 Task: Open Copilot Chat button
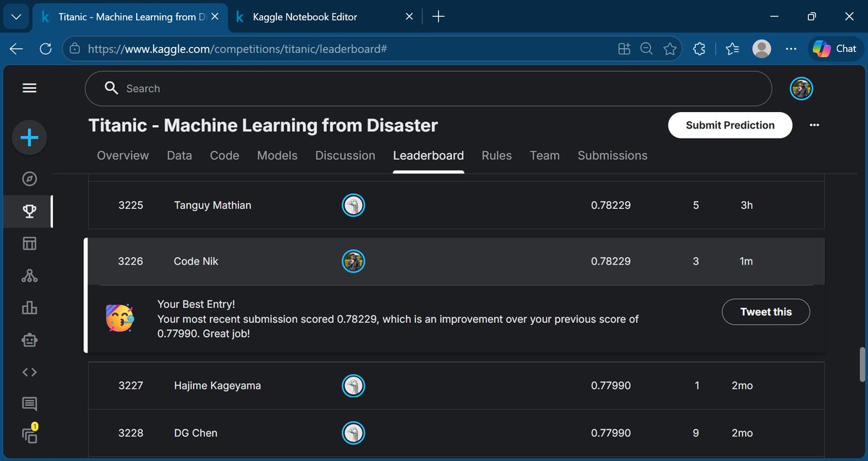coord(835,48)
